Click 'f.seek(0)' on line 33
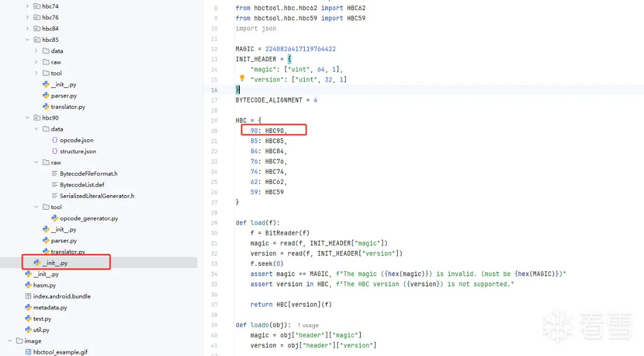The height and width of the screenshot is (356, 644). point(267,264)
